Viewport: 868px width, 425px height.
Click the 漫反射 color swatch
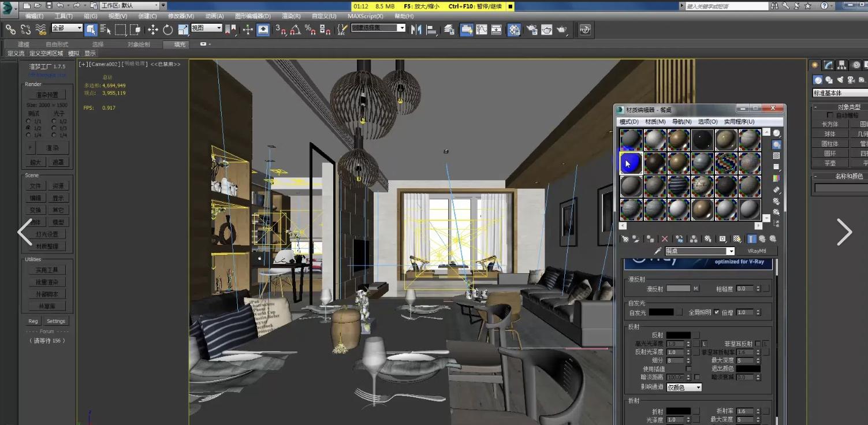(678, 289)
